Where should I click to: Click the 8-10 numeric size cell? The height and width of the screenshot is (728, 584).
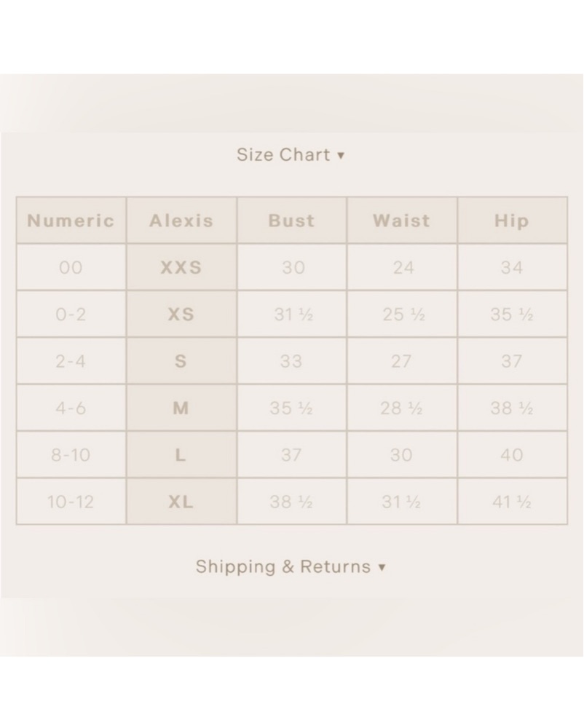point(71,455)
